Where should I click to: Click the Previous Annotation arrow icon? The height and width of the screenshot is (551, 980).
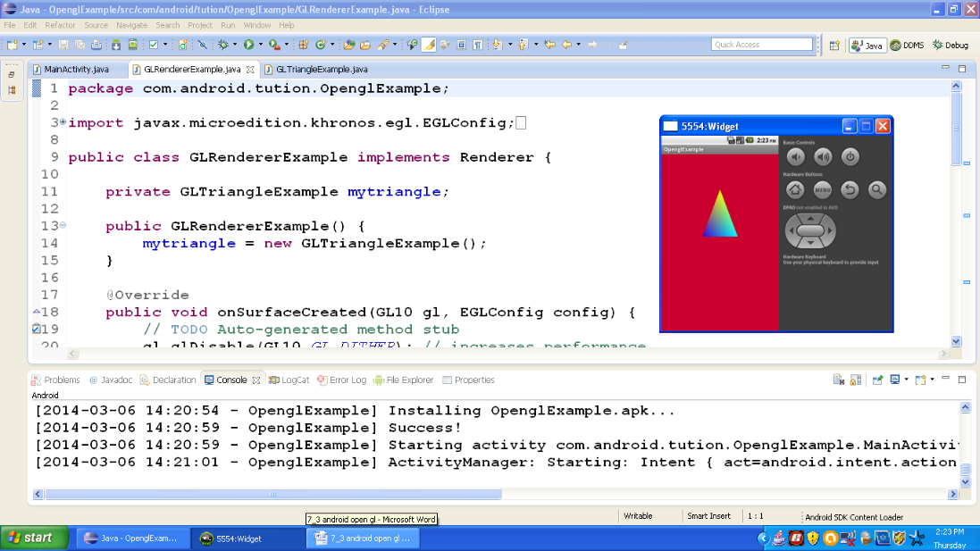tap(524, 45)
